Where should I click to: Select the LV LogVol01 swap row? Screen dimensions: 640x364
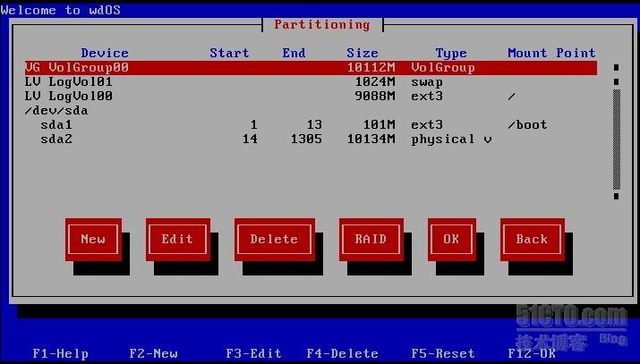311,82
